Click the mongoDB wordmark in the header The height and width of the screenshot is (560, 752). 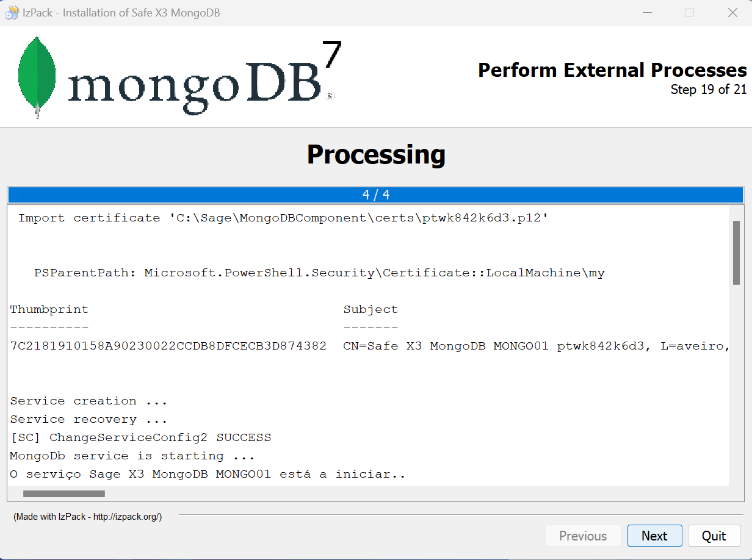click(195, 85)
